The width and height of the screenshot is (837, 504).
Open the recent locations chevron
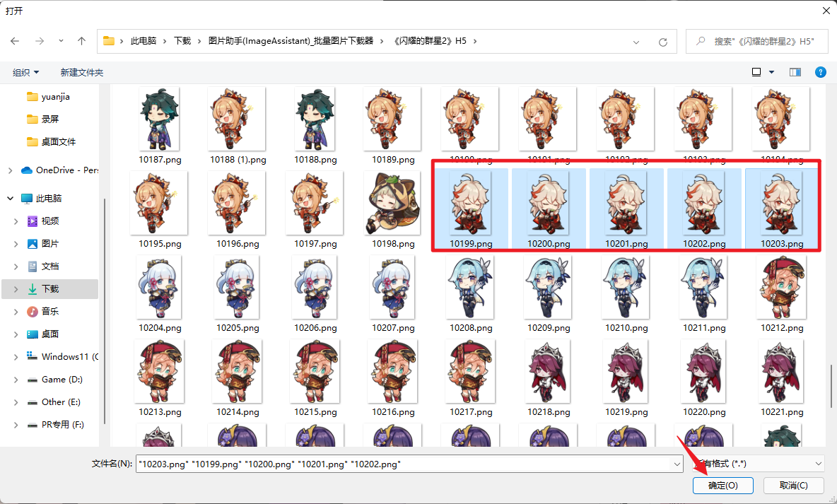coord(61,41)
